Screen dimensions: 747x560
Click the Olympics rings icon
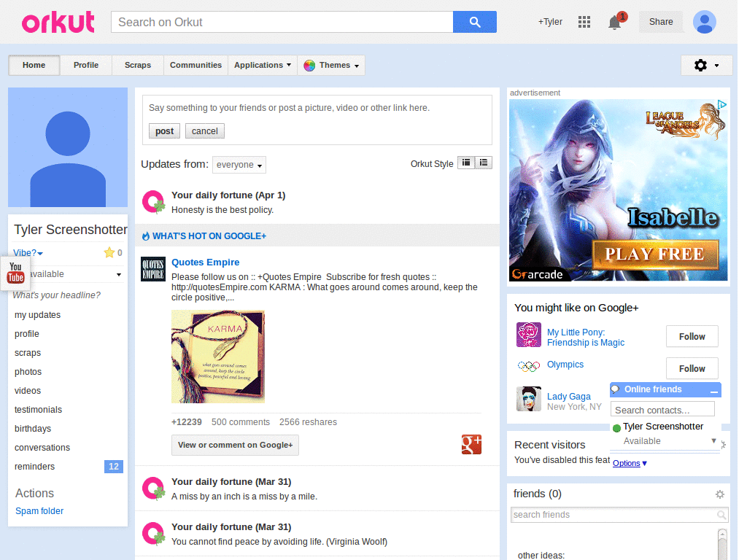coord(528,366)
